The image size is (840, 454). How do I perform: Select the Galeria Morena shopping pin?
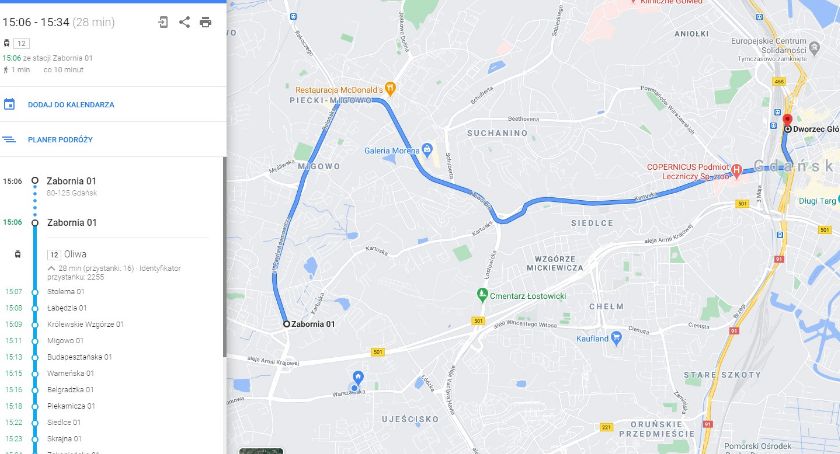[x=427, y=150]
